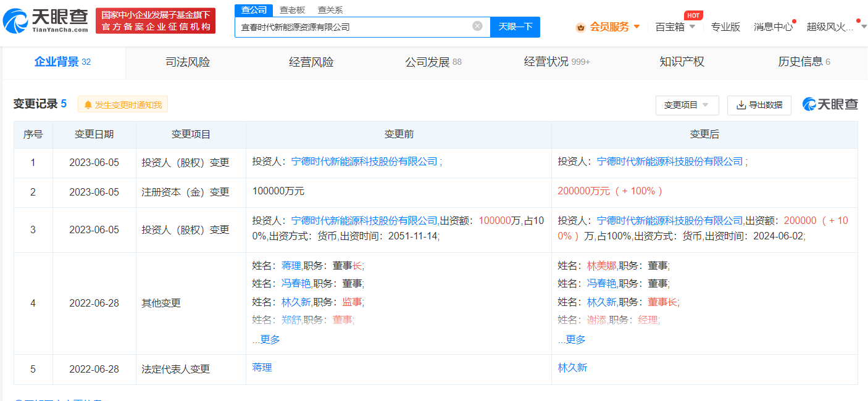Click 2022-06-28 date in row 4
Viewport: 868px width, 401px height.
click(94, 303)
